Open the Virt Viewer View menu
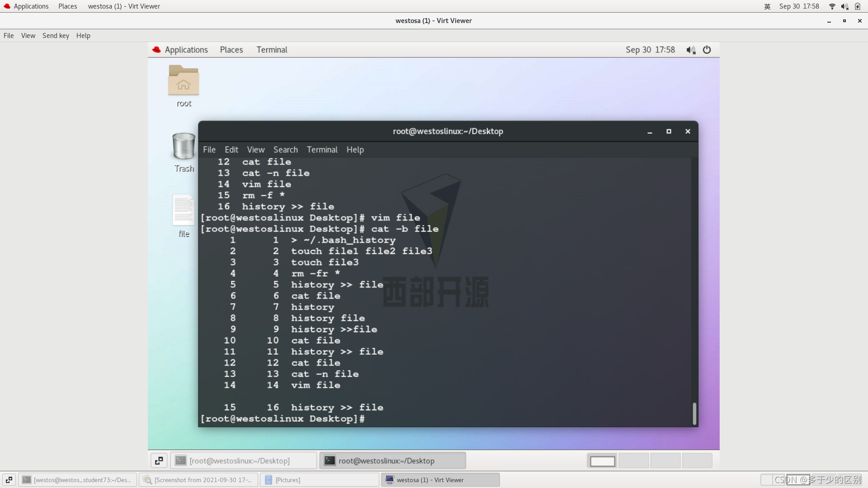 (x=28, y=36)
